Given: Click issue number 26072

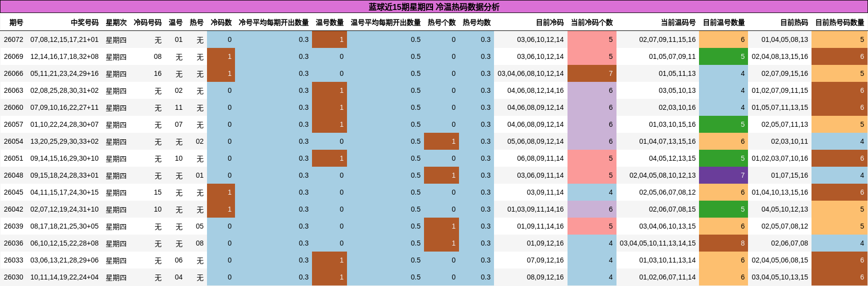Looking at the screenshot, I should [x=13, y=39].
